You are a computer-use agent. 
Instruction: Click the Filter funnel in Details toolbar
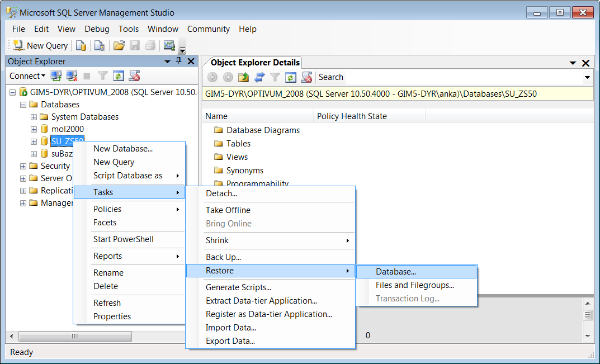pyautogui.click(x=275, y=77)
